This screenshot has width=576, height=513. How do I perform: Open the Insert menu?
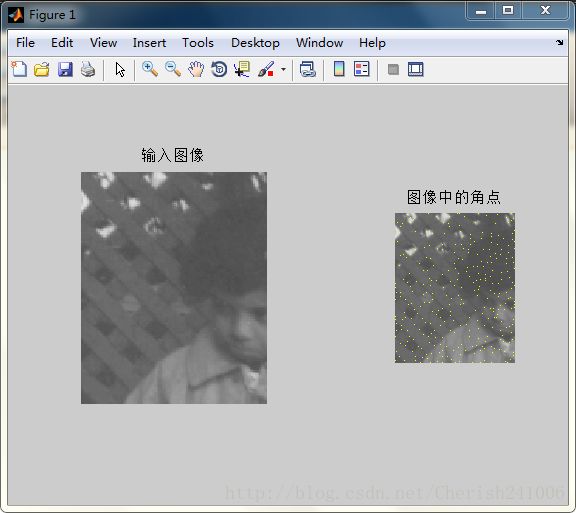(149, 43)
